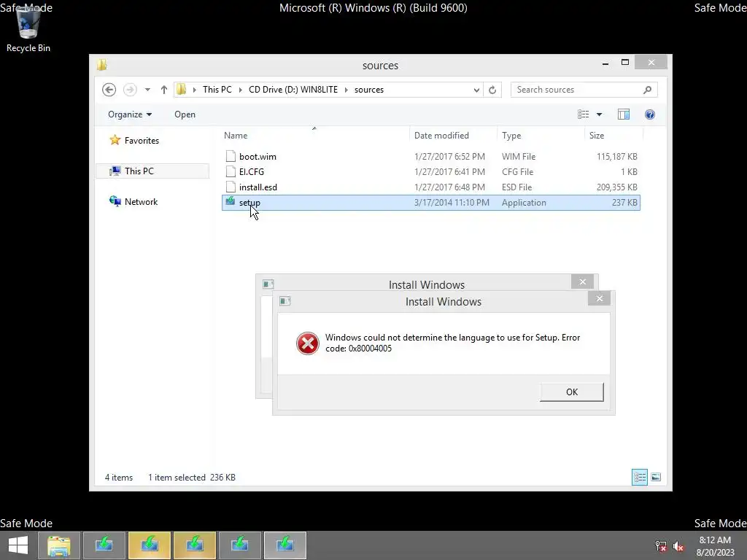Screen dimensions: 747x560
Task: Click the red error icon in the dialog
Action: coord(308,343)
